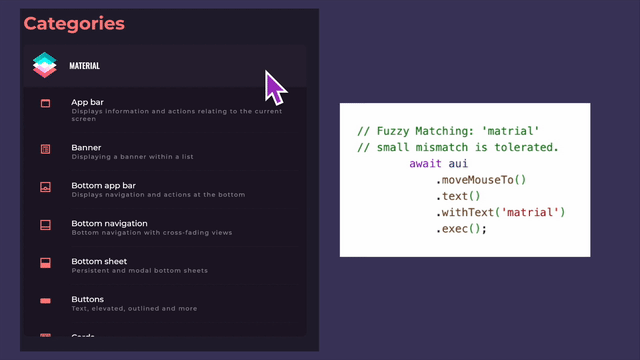
Task: Open the Bottom navigation entry
Action: [165, 227]
